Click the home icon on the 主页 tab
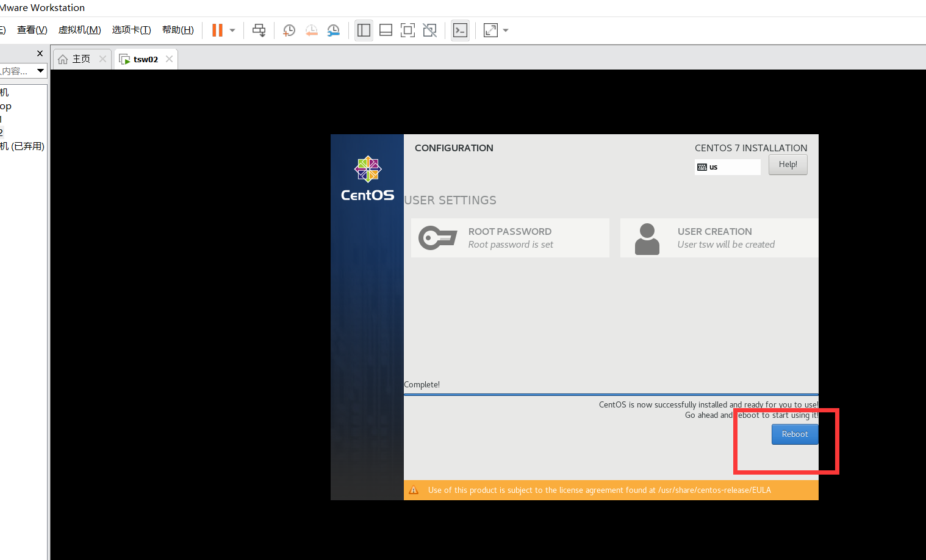 coord(63,59)
